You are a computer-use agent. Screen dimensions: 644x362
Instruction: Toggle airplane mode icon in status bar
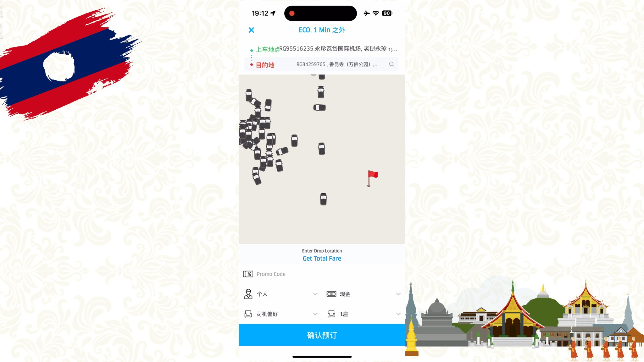coord(366,13)
